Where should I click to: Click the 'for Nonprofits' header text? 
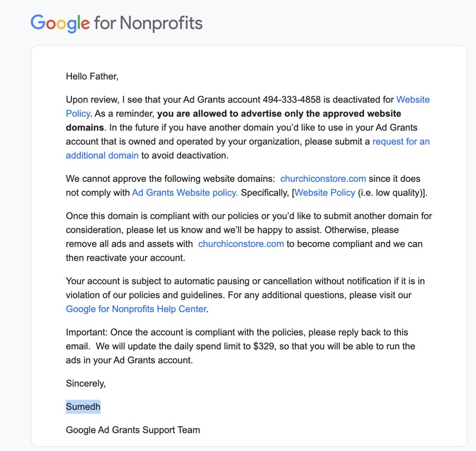pos(148,23)
